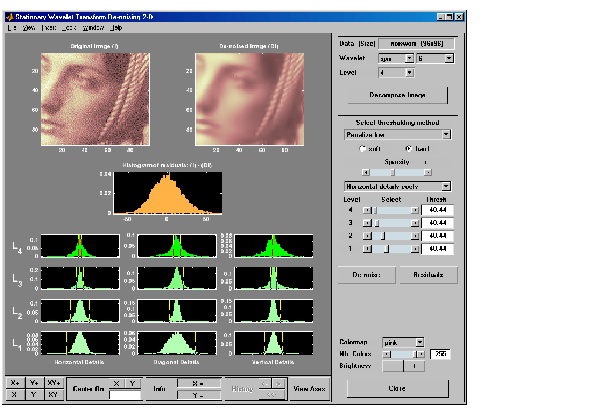
Task: Click the Level 1 Thresh value field
Action: (x=437, y=249)
